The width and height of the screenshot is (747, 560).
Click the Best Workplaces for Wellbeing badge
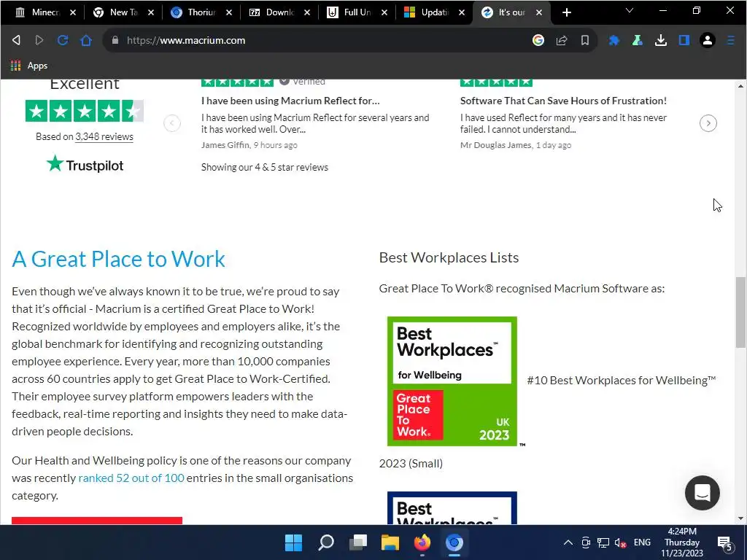pyautogui.click(x=452, y=381)
